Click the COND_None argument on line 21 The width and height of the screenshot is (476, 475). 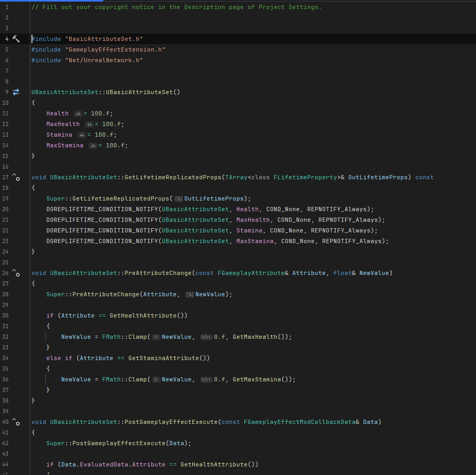click(294, 220)
